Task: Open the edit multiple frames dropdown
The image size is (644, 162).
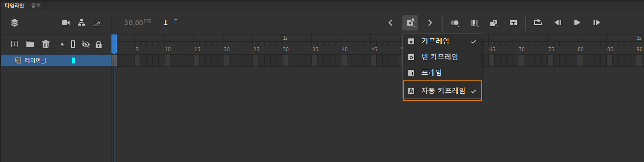Action: tap(474, 23)
